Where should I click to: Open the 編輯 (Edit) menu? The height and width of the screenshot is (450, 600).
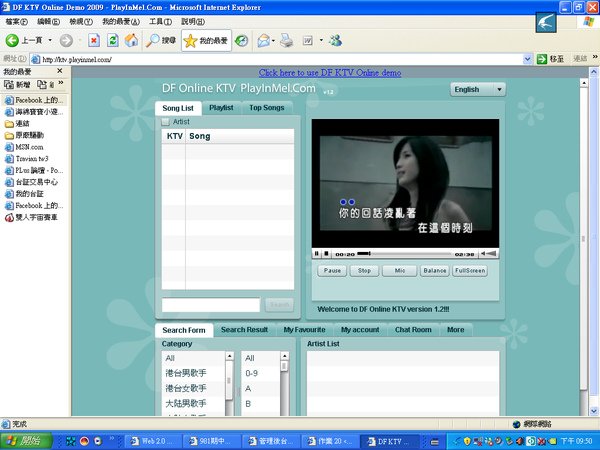(x=48, y=21)
